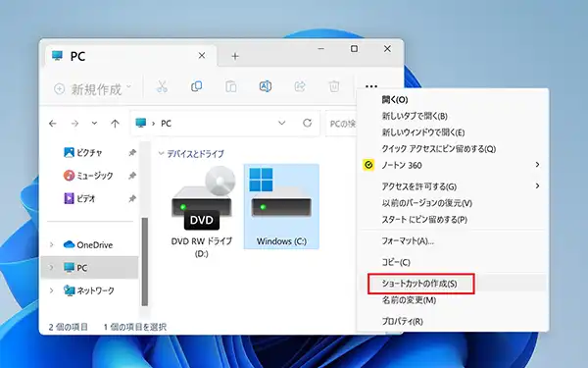
Task: Expand the ネットワーク tree node
Action: 51,290
